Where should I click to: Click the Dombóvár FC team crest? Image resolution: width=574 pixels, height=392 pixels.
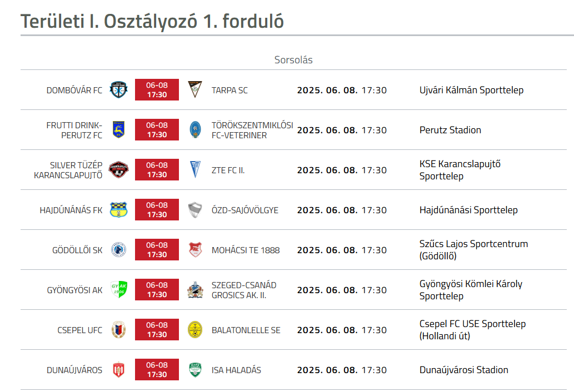(x=118, y=89)
